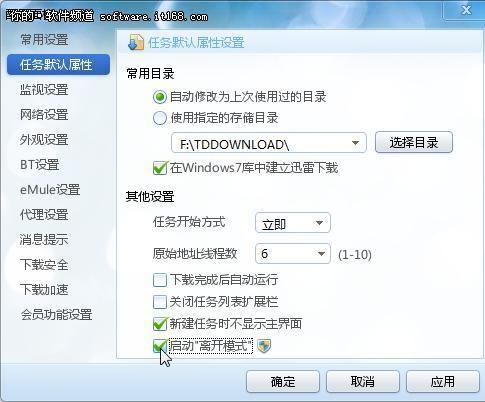This screenshot has width=485, height=402.
Task: Click the 选择目录 button
Action: (x=414, y=142)
